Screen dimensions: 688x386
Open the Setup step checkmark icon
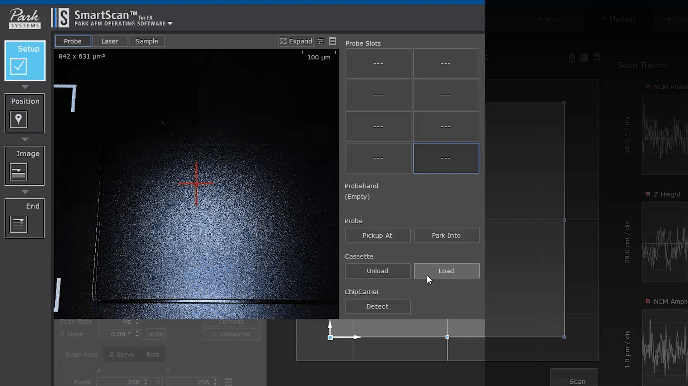tap(18, 67)
